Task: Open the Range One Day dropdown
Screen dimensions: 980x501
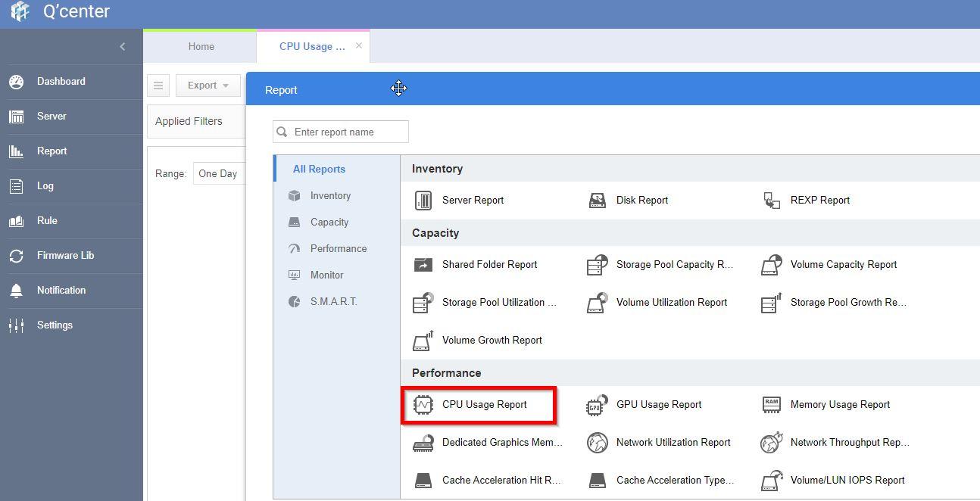Action: tap(220, 173)
